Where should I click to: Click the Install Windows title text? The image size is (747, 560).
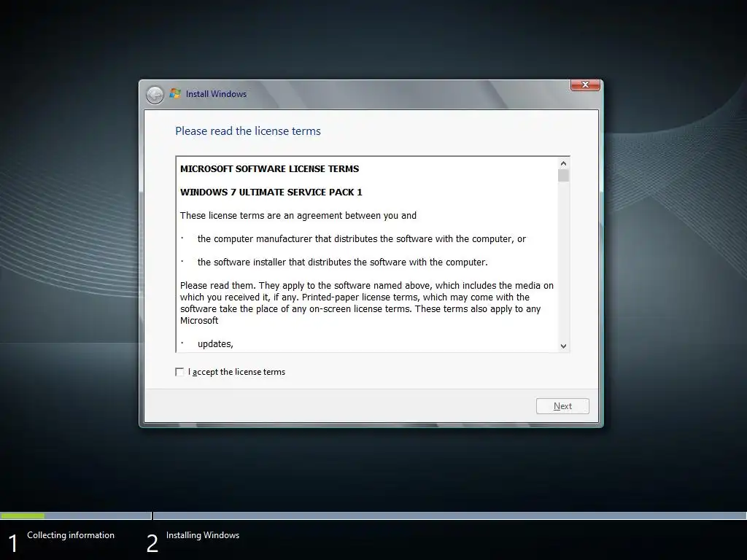pyautogui.click(x=216, y=94)
